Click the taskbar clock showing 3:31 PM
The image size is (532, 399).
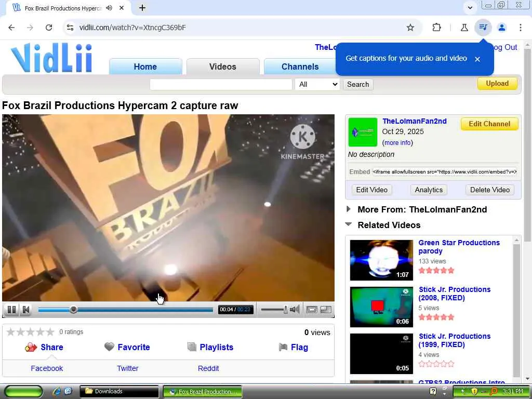point(513,391)
